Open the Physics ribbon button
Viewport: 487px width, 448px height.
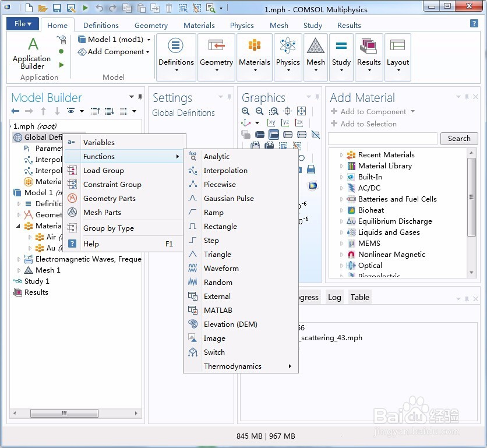click(288, 57)
